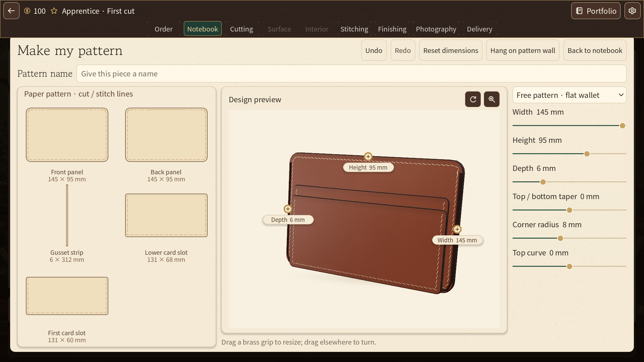Click Hang on pattern wall
The height and width of the screenshot is (362, 644).
tap(523, 50)
